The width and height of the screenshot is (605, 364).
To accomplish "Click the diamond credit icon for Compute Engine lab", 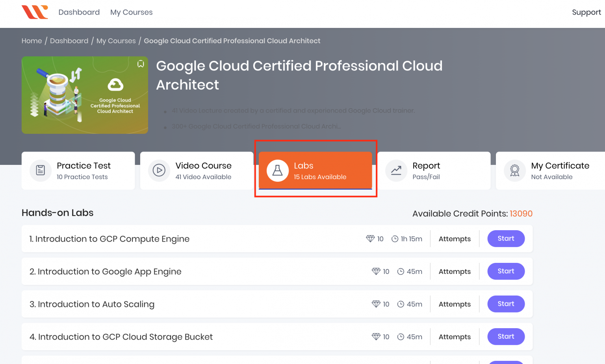I will point(371,238).
